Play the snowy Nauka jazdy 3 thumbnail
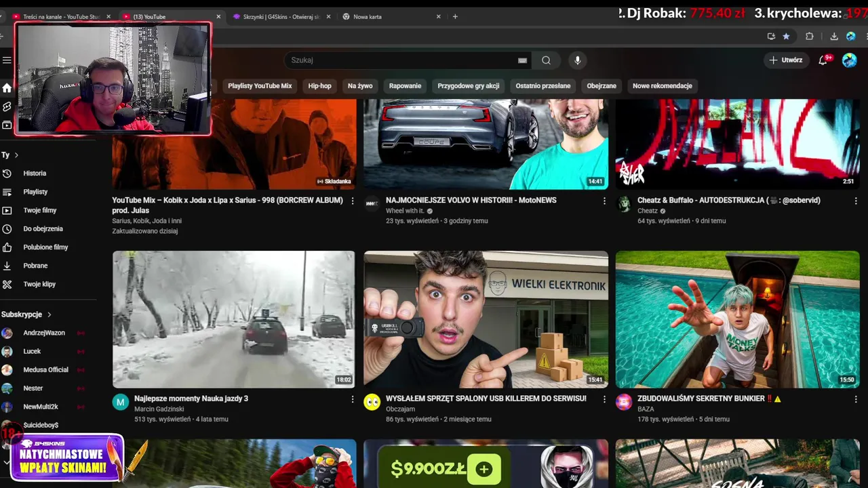The image size is (868, 488). pyautogui.click(x=233, y=319)
